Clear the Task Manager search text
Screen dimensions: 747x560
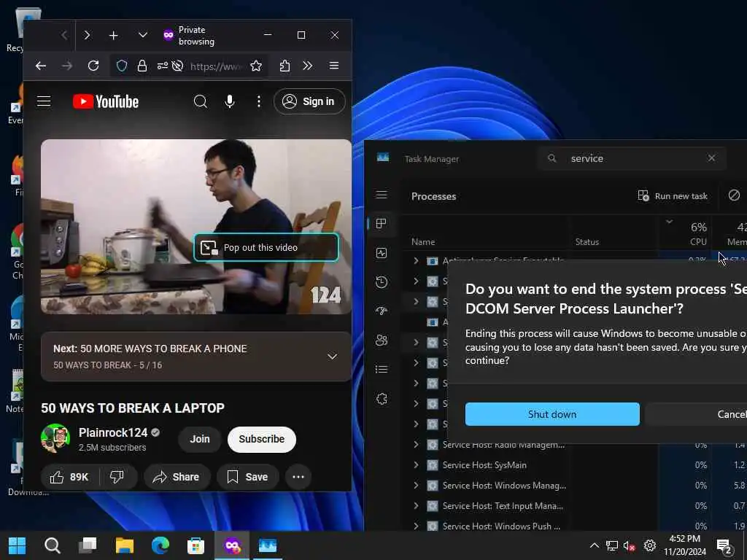tap(711, 158)
